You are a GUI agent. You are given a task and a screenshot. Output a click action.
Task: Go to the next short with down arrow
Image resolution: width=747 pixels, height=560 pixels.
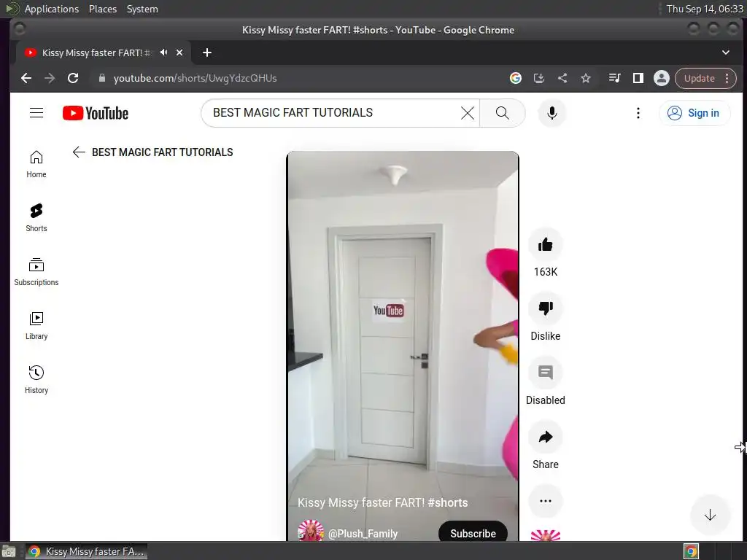coord(710,515)
